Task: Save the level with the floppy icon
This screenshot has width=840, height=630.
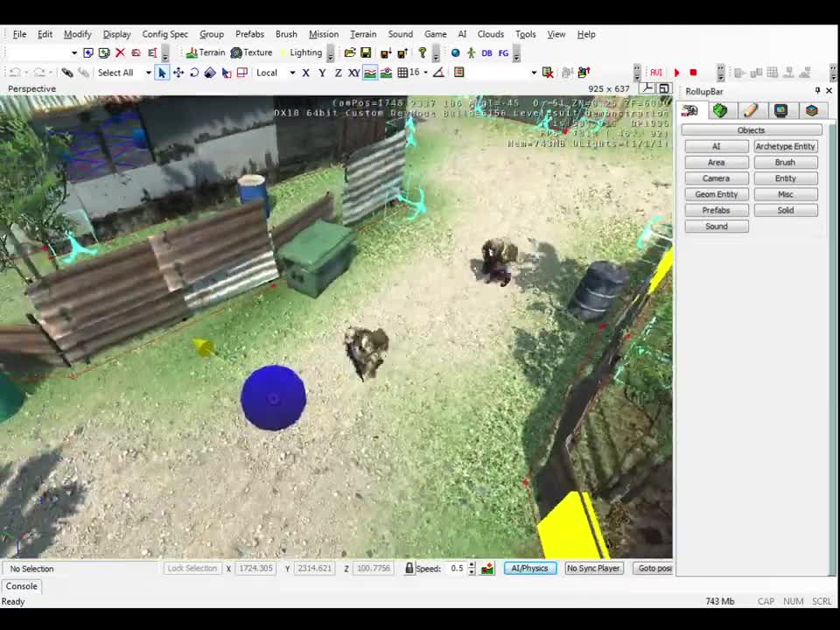Action: (x=366, y=52)
